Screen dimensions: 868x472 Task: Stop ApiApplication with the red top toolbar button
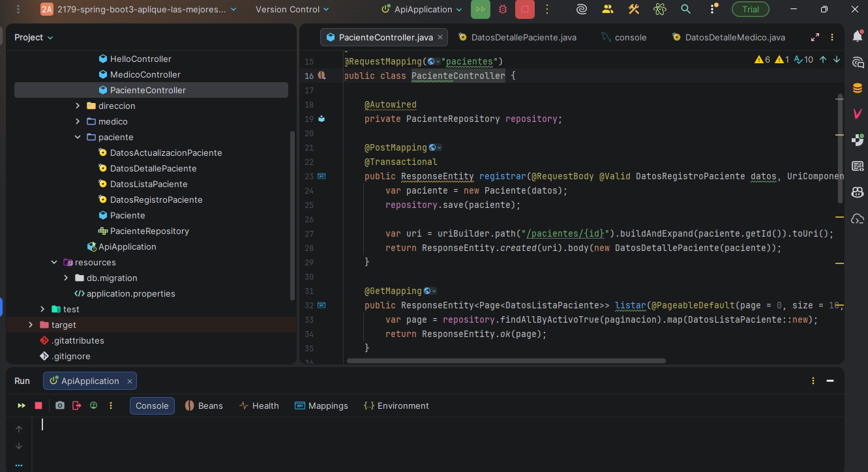(524, 9)
